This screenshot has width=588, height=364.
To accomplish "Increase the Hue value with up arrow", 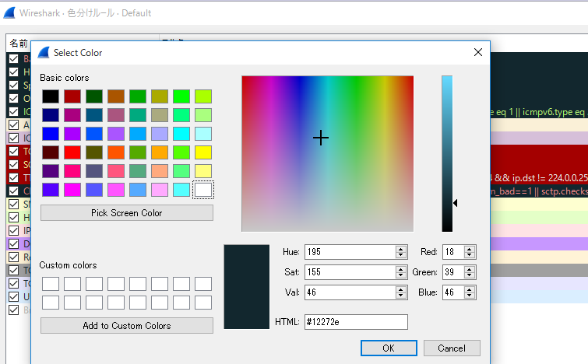I will coord(401,250).
